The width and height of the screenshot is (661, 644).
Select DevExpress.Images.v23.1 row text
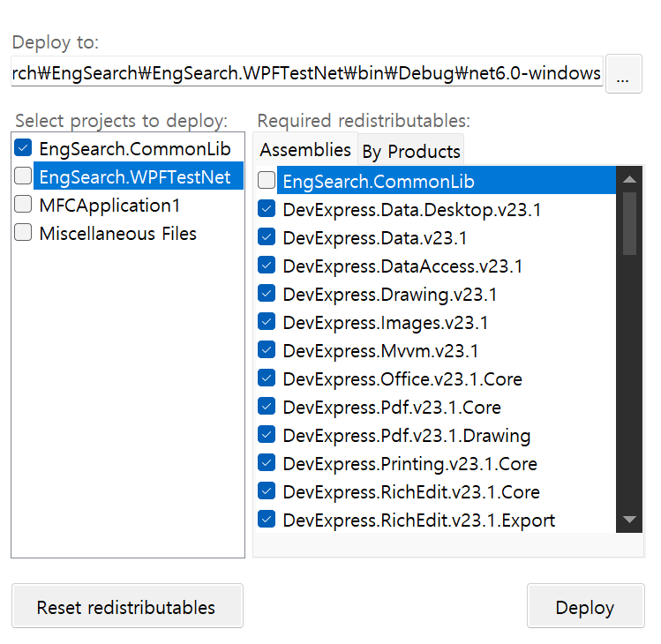pyautogui.click(x=386, y=323)
